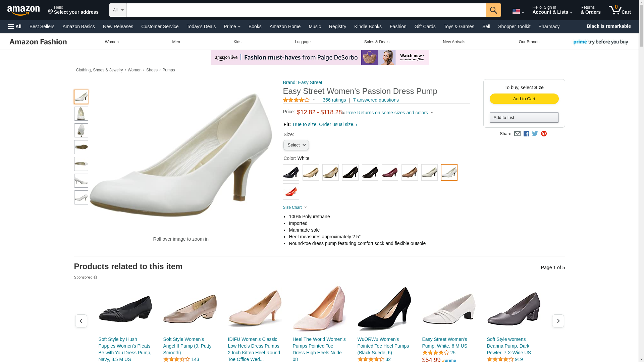Open the All hamburger menu
This screenshot has width=644, height=362.
pyautogui.click(x=15, y=26)
